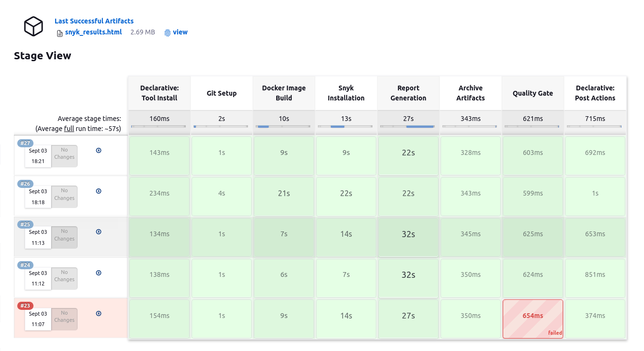
Task: Open Docker Image Build 21s cell of build #26
Action: tap(283, 197)
